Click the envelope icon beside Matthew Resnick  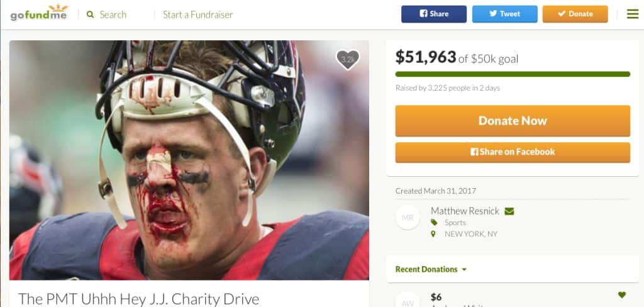509,211
